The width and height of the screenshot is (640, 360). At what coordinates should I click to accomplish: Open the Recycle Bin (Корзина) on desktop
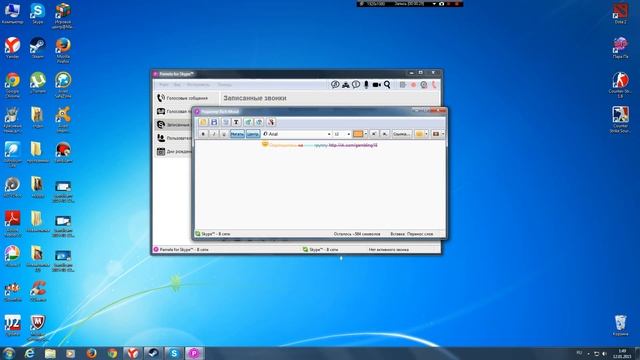(620, 325)
